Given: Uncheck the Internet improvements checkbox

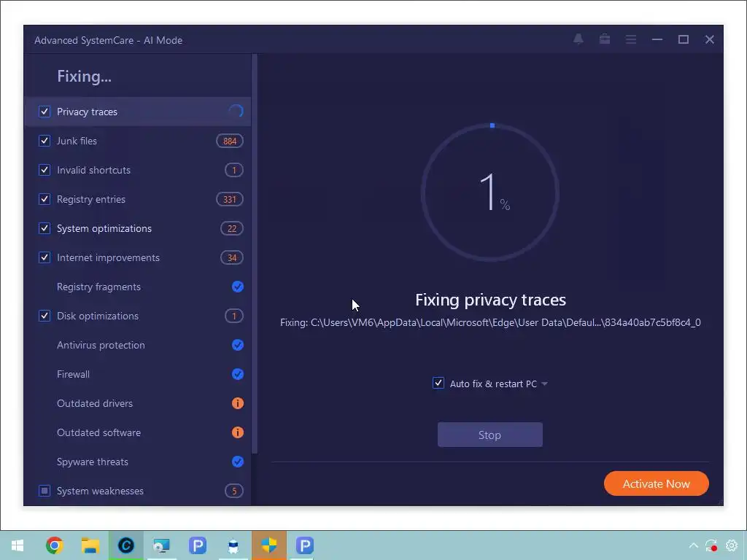Looking at the screenshot, I should [x=44, y=257].
